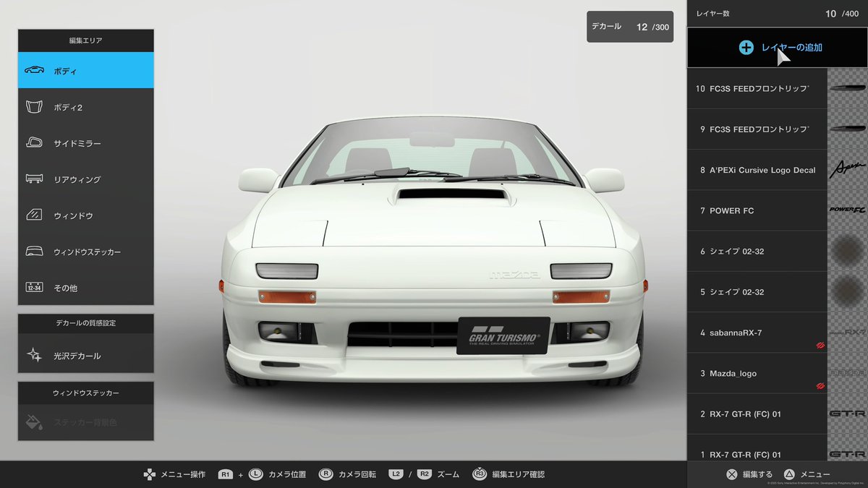Click layer 2 GT-R logo thumbnail
The image size is (868, 488).
(x=847, y=414)
